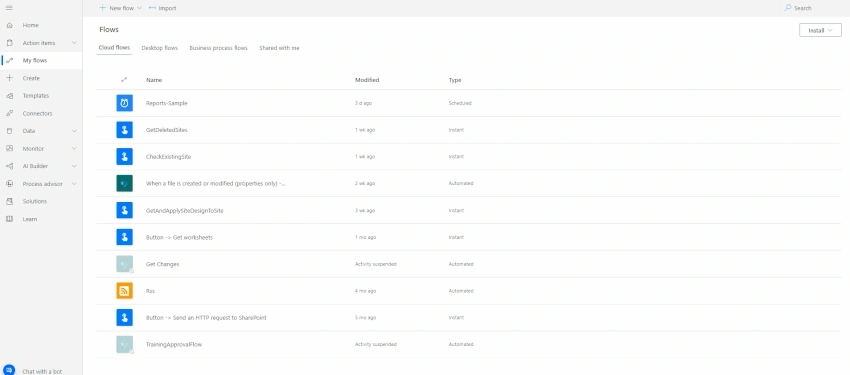Click the CheckExistingSite flow icon
850x375 pixels.
click(125, 157)
